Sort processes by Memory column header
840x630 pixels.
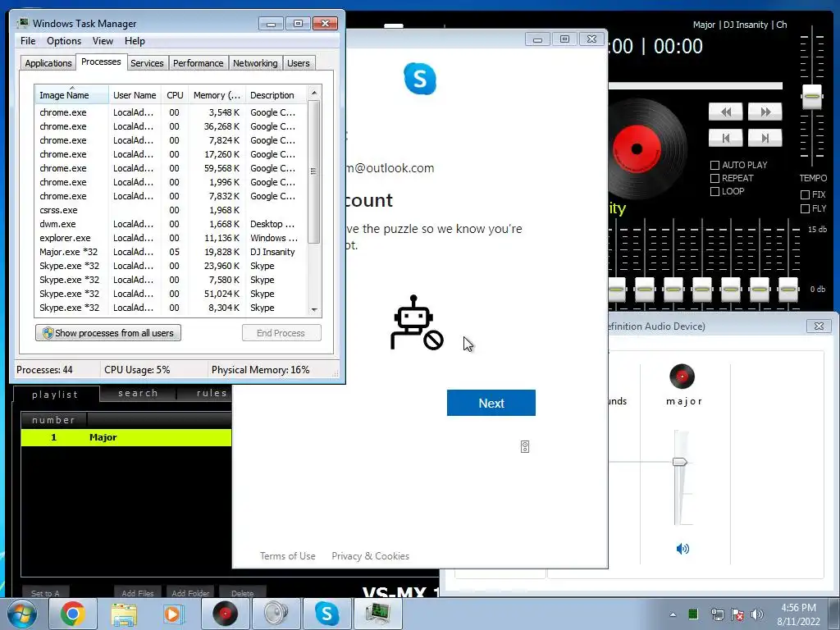(217, 95)
